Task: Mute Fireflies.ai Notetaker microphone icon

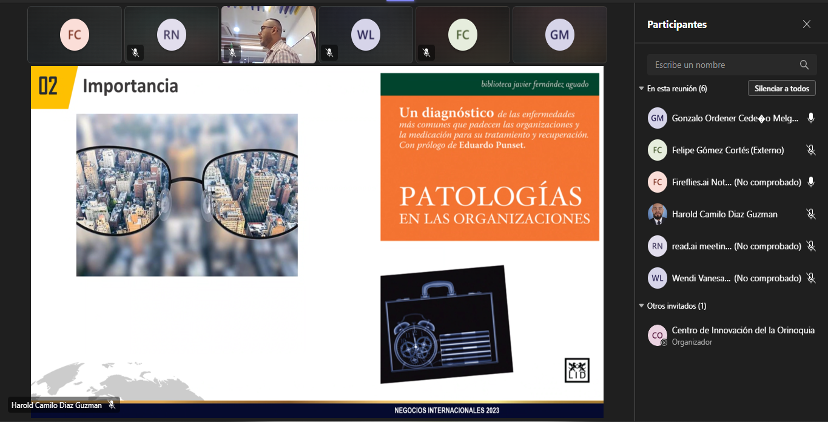Action: pos(811,182)
